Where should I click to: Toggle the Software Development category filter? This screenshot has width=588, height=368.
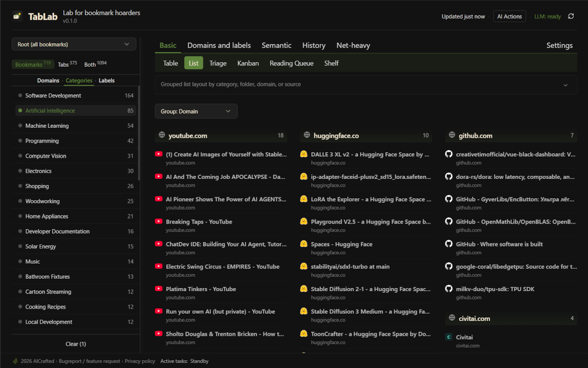click(76, 95)
